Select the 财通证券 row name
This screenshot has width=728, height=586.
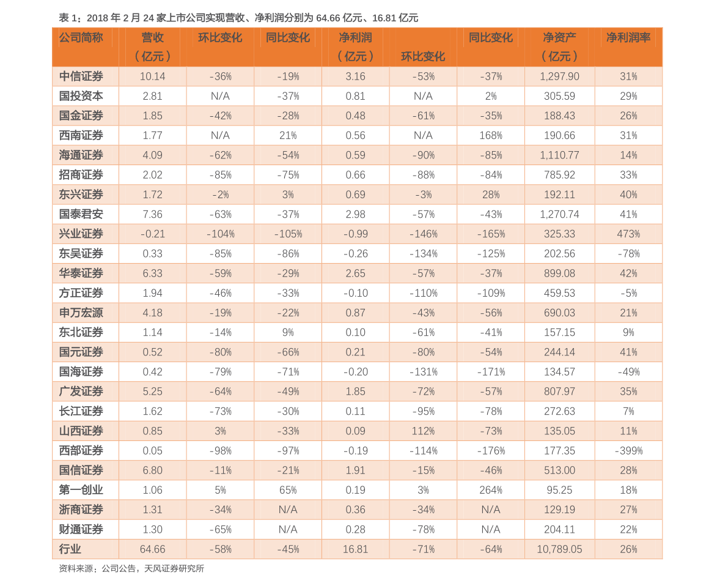[x=81, y=529]
